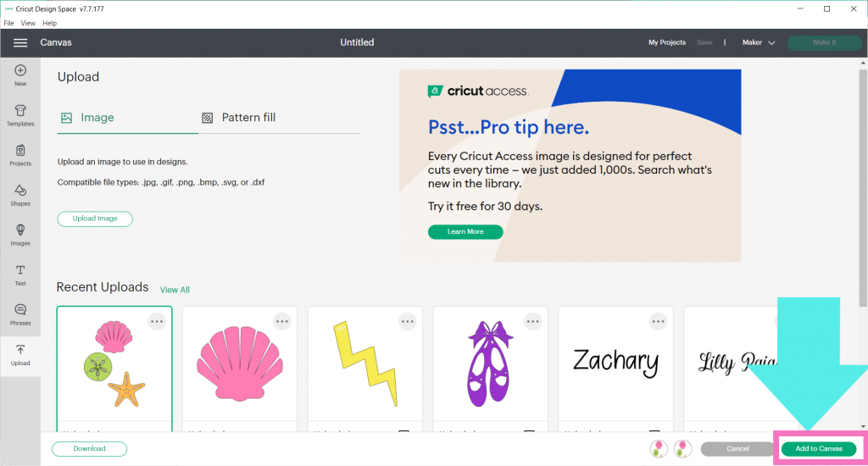This screenshot has width=868, height=466.
Task: Select the large pink seashell upload
Action: 240,369
